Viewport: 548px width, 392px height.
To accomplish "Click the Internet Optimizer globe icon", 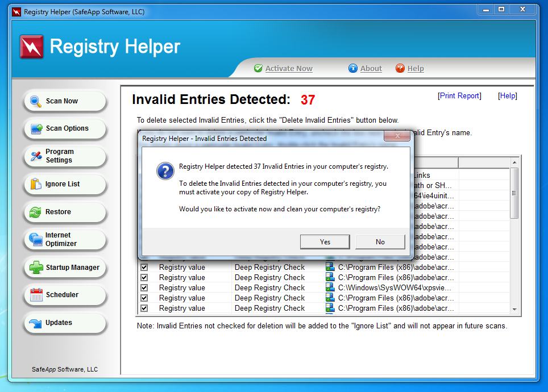I will [x=36, y=239].
